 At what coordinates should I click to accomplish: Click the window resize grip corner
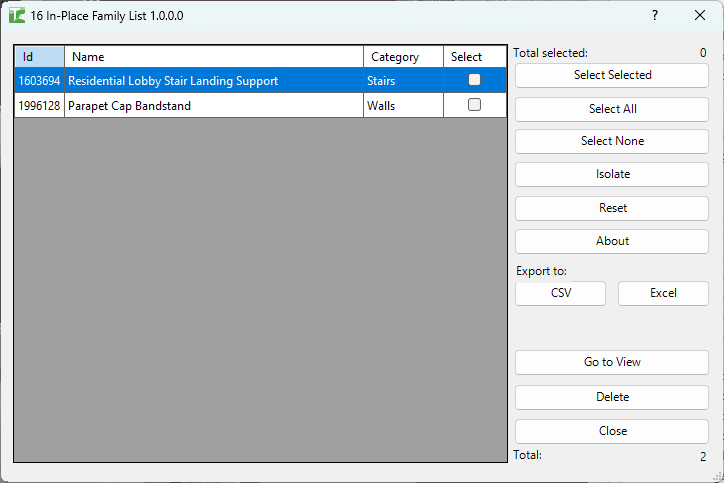pyautogui.click(x=718, y=477)
